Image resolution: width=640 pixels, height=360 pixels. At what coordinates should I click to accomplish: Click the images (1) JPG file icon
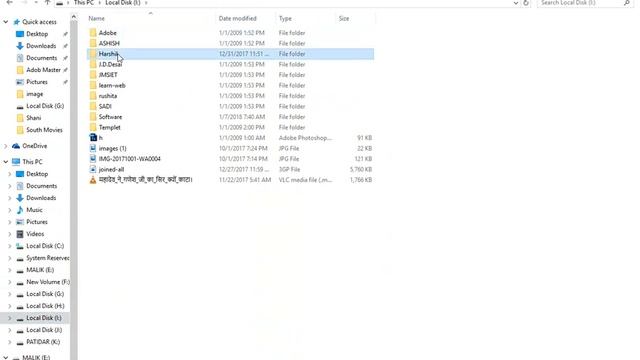93,148
